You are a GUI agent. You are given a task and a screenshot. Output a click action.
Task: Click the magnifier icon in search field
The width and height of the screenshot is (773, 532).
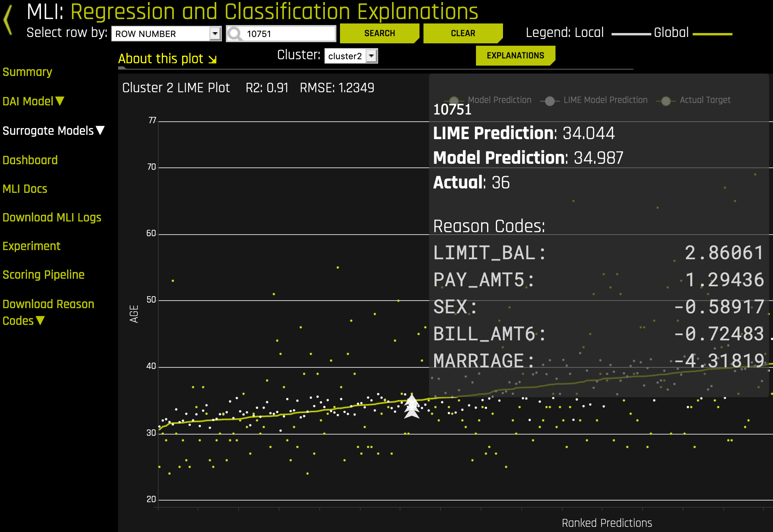click(235, 34)
